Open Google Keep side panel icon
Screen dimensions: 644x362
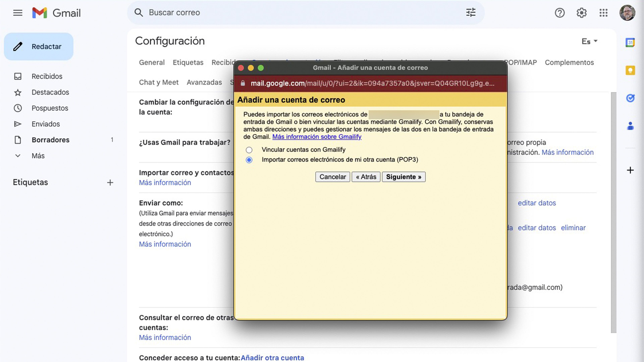click(630, 70)
